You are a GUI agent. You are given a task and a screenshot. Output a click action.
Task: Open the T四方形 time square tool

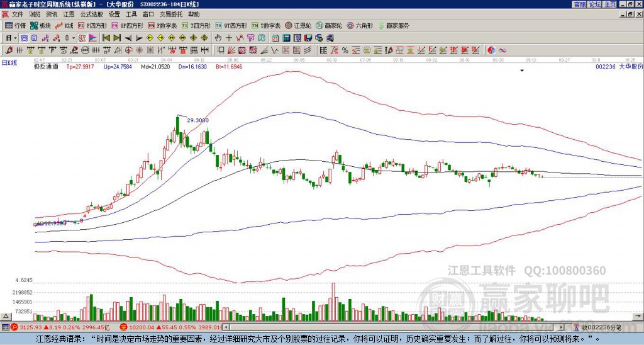196,25
